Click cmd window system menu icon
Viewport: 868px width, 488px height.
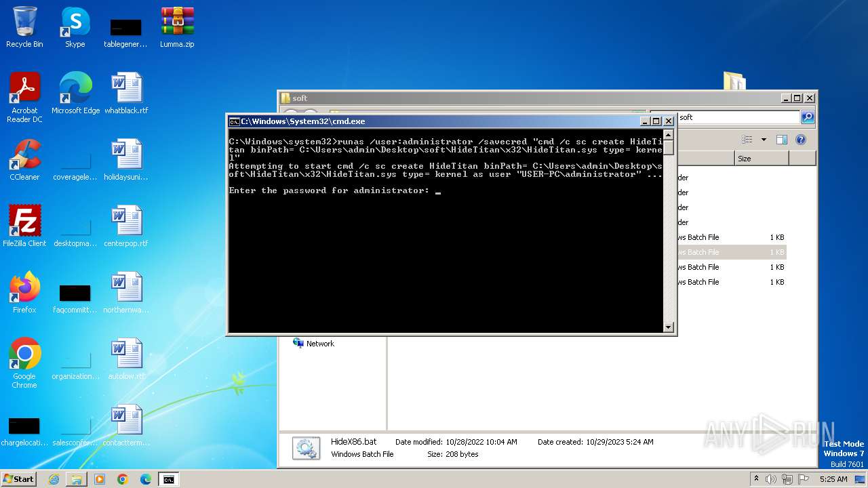(234, 121)
